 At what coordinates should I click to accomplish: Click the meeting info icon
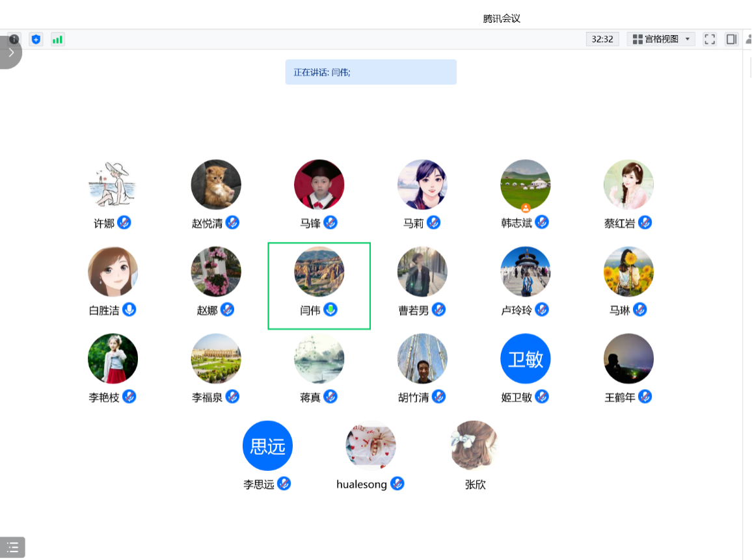coord(14,39)
